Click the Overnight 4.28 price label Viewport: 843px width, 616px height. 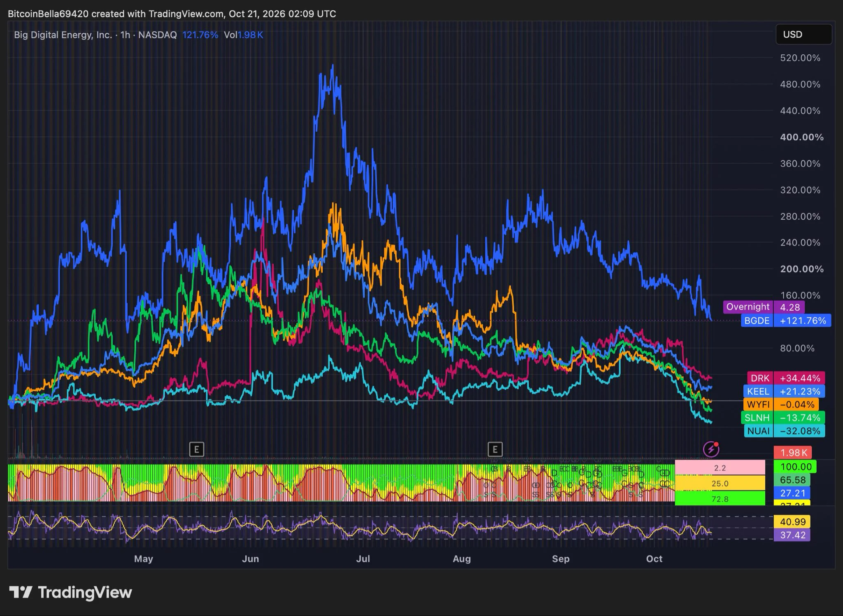pos(764,307)
